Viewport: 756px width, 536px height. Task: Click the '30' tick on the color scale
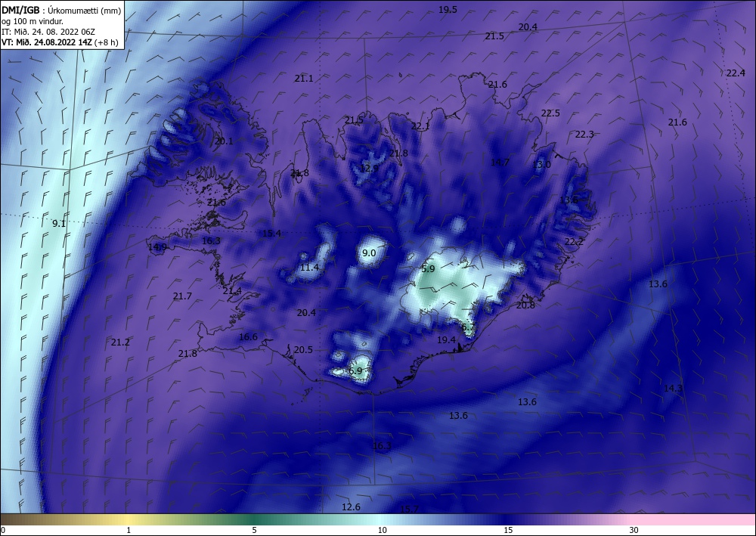[x=634, y=530]
